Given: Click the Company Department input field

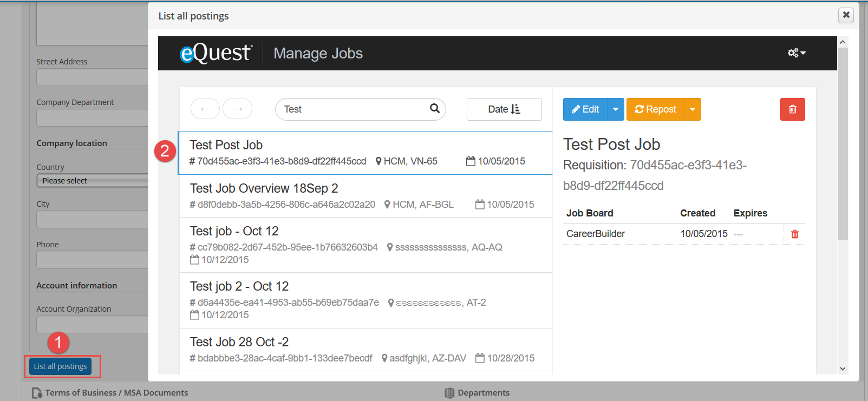Looking at the screenshot, I should coord(92,118).
